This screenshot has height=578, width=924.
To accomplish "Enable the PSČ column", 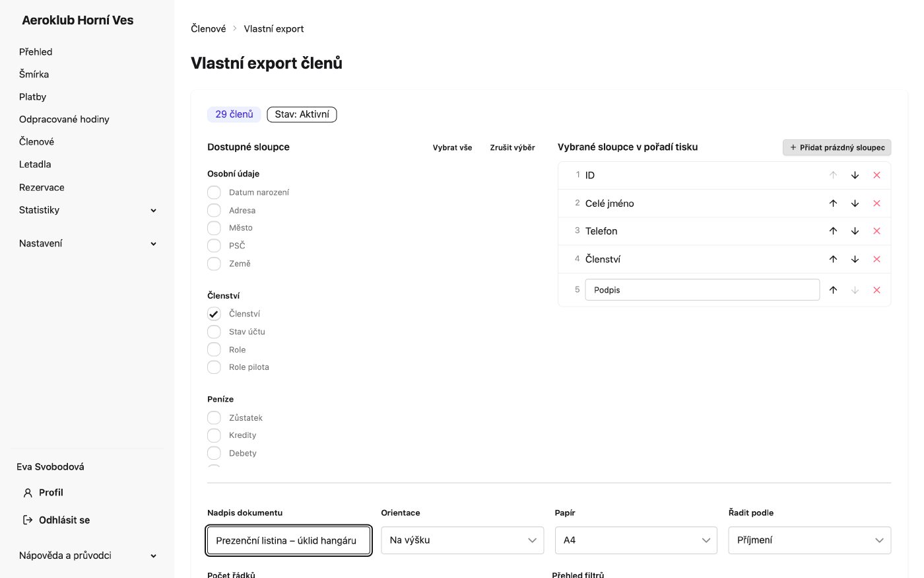I will [214, 246].
